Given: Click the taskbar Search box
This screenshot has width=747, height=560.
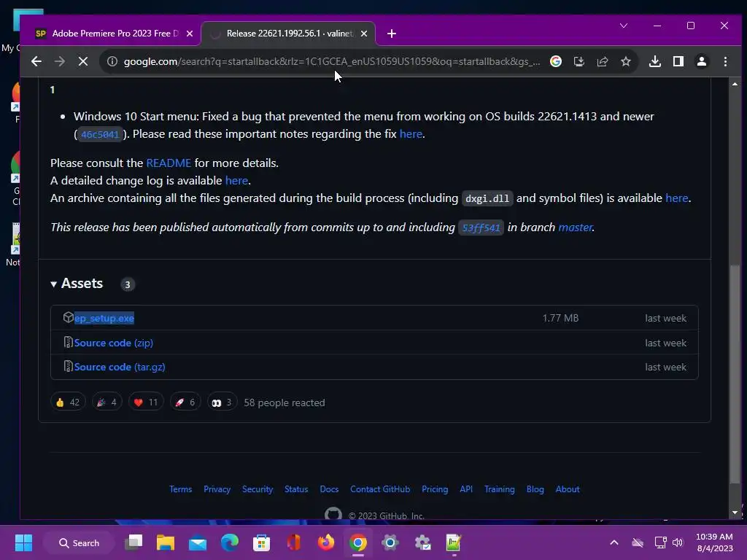Looking at the screenshot, I should click(x=79, y=542).
